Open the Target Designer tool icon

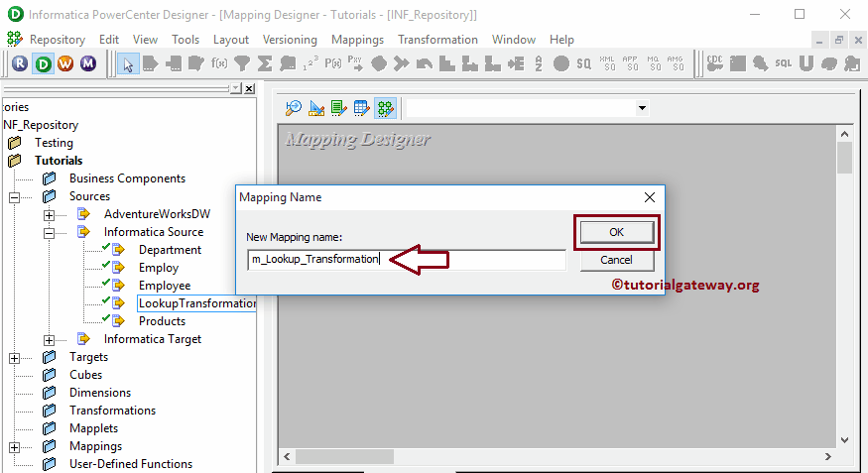point(316,108)
